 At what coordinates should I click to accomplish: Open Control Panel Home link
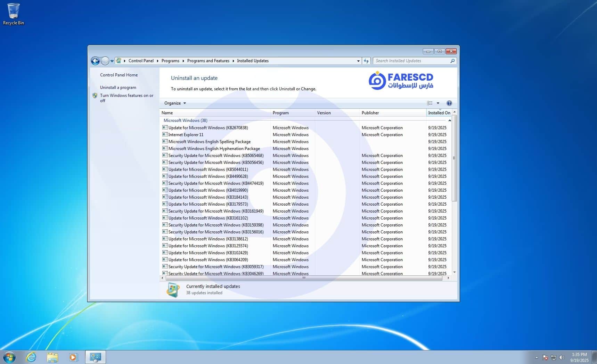[119, 75]
